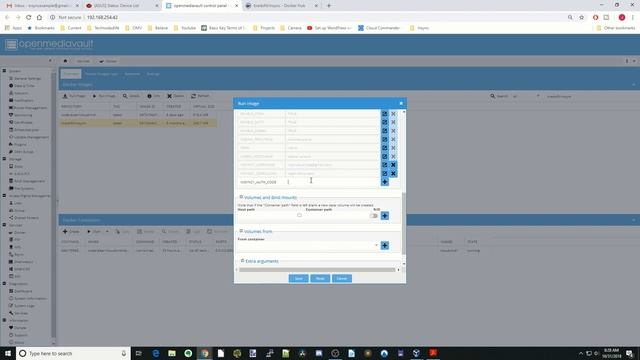Open the From container dropdown

(x=376, y=245)
